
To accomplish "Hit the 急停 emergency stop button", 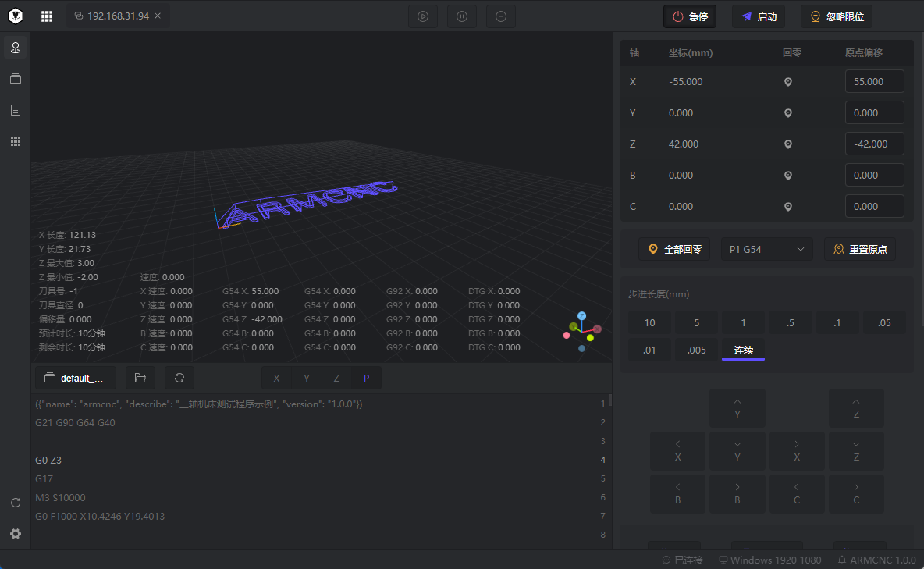I will tap(690, 16).
